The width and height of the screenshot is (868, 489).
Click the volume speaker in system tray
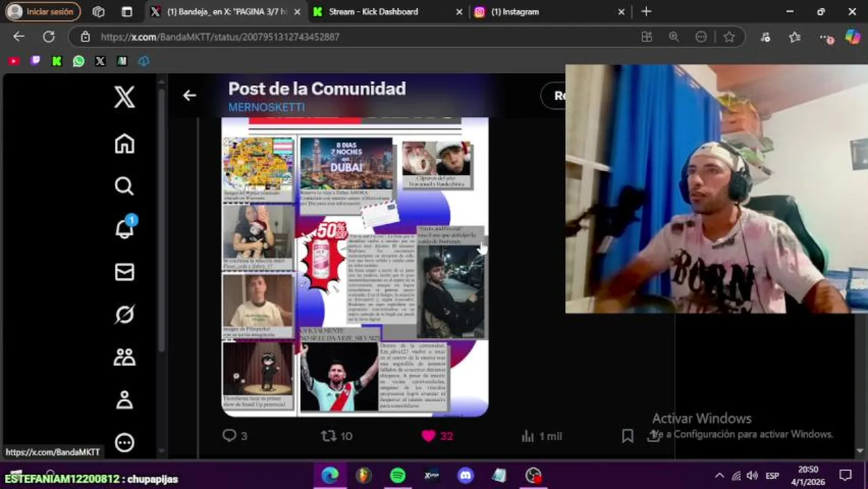pos(752,475)
